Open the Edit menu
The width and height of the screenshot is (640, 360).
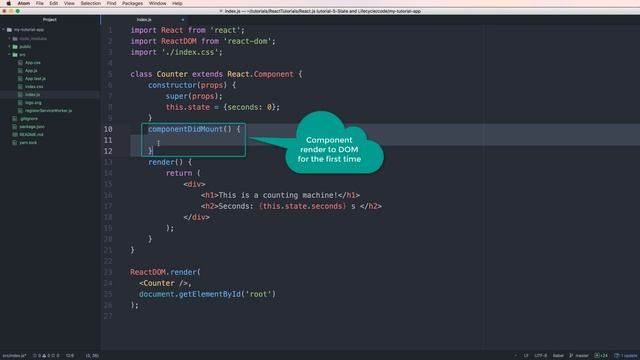coord(53,3)
